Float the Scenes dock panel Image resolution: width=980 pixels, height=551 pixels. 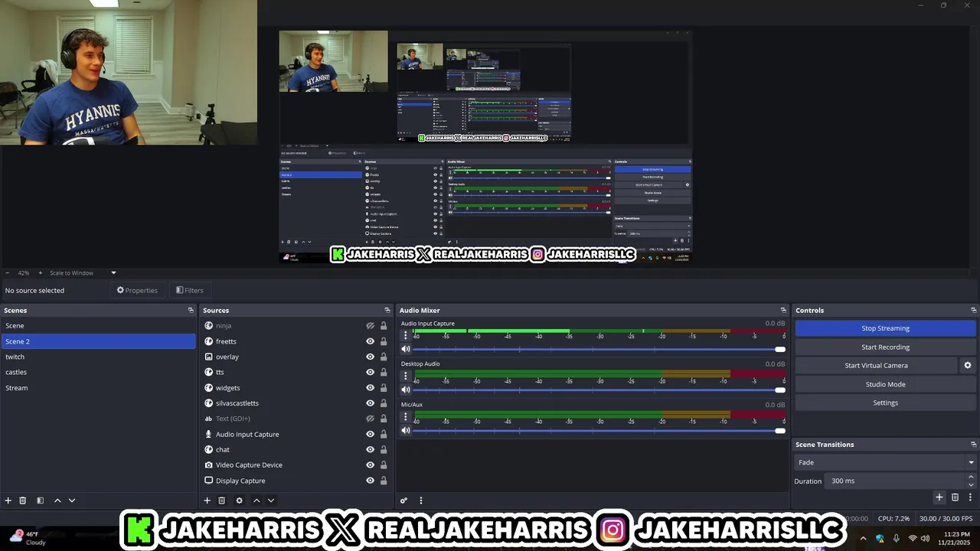[x=191, y=311]
